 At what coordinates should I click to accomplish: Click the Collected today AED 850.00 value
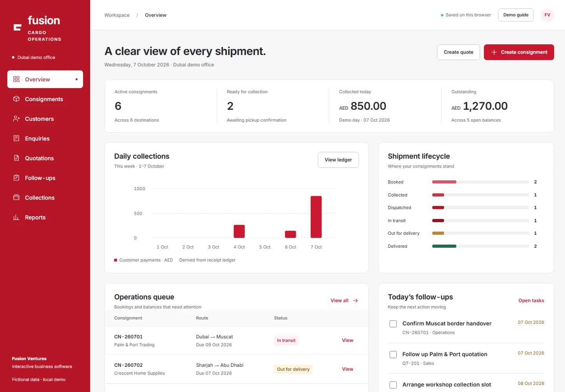(363, 106)
